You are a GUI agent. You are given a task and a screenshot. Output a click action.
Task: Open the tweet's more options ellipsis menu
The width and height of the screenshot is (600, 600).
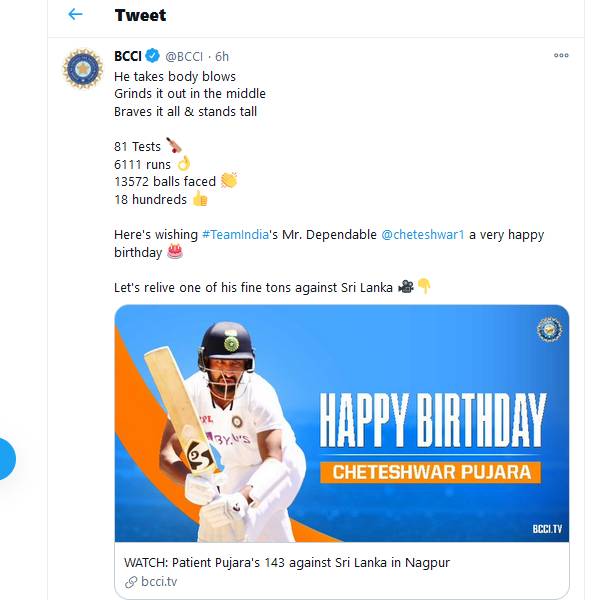(561, 56)
